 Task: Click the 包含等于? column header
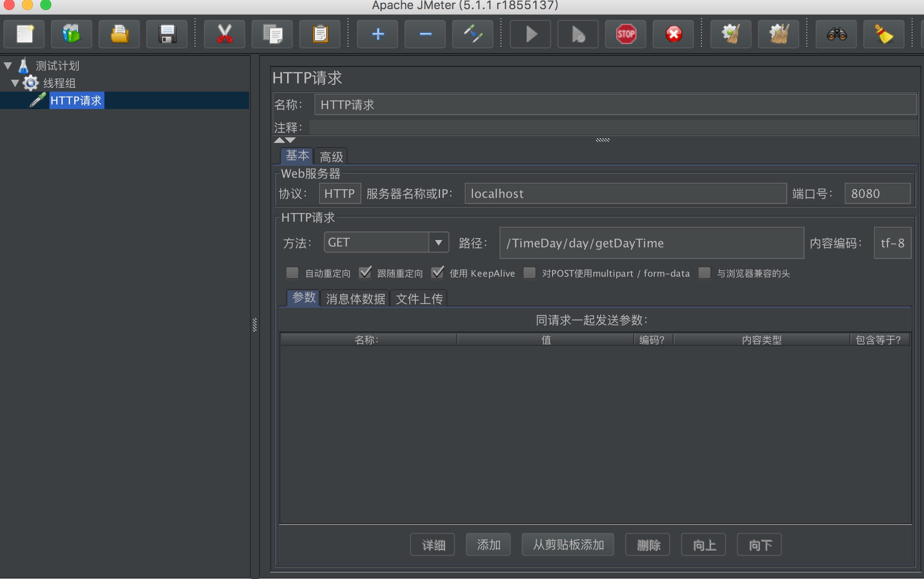tap(879, 339)
